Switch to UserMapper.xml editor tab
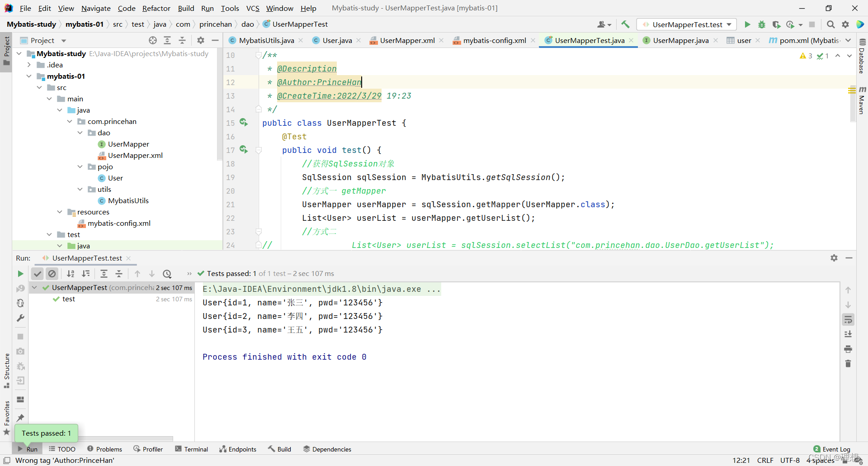Viewport: 868px width, 466px height. tap(407, 40)
